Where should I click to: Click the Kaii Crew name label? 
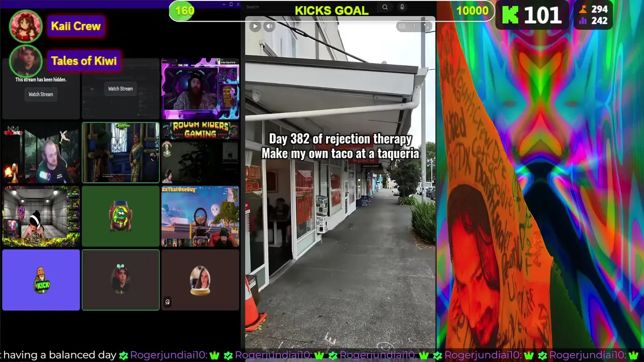tap(76, 26)
